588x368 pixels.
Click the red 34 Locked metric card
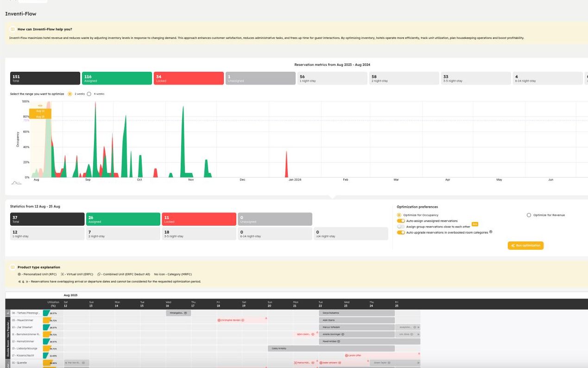(x=188, y=78)
